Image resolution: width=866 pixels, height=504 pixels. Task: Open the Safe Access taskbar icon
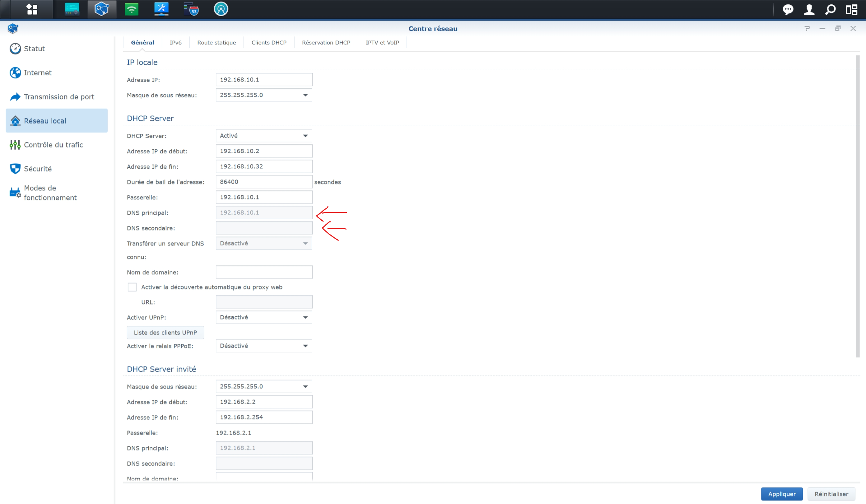coord(221,9)
